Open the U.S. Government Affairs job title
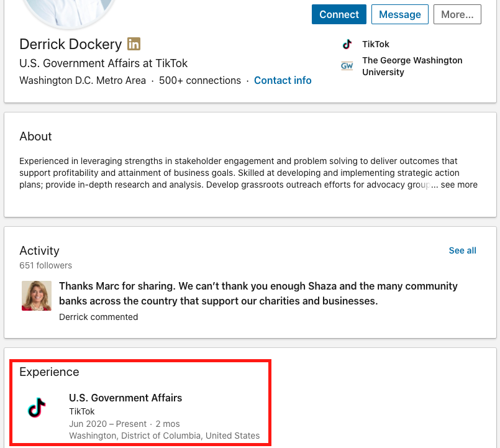The height and width of the screenshot is (448, 500). click(125, 398)
